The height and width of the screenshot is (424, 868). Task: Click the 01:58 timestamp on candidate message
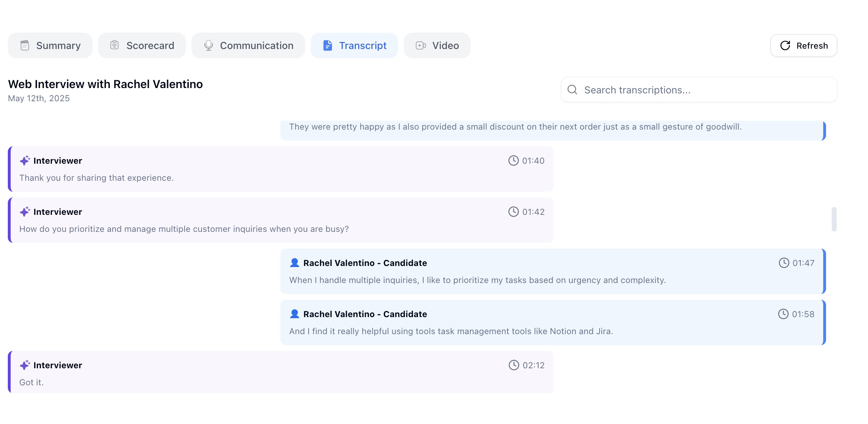[803, 314]
